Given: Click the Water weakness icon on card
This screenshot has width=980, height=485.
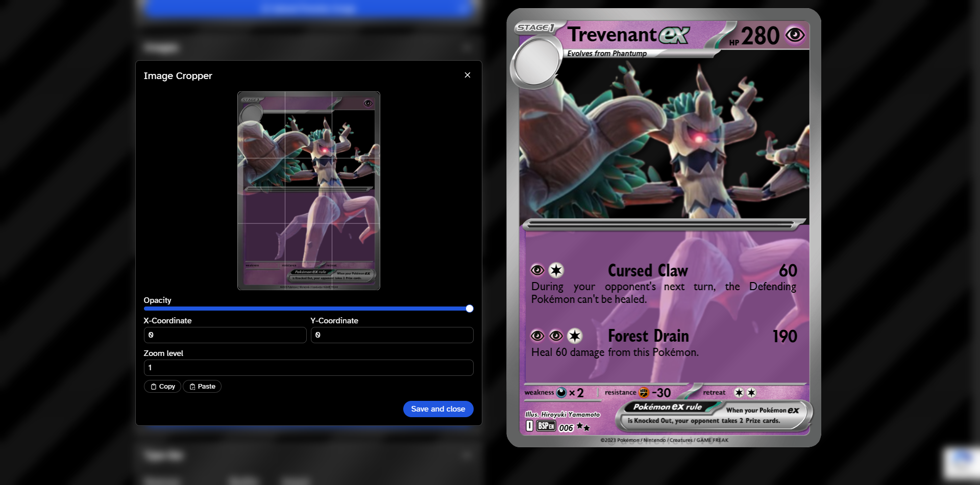Looking at the screenshot, I should [561, 392].
